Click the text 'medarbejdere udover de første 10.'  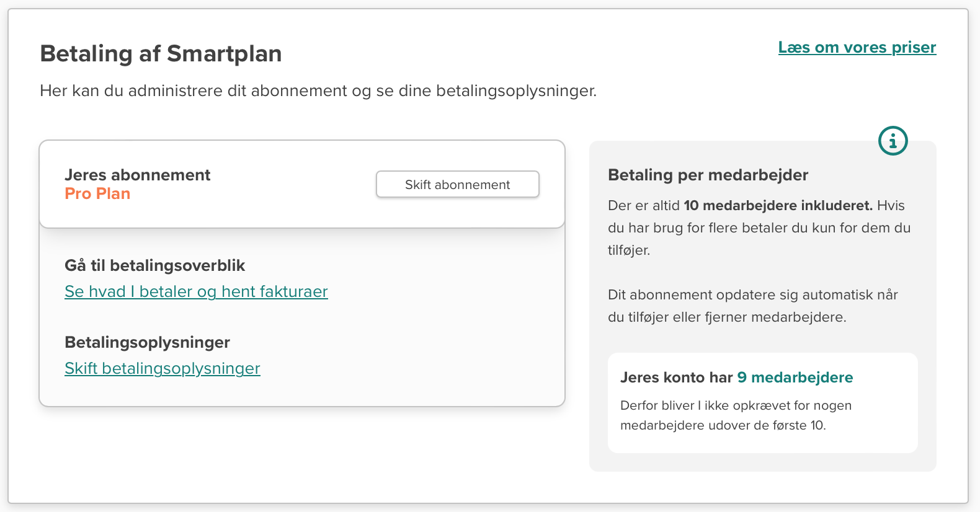click(x=723, y=425)
